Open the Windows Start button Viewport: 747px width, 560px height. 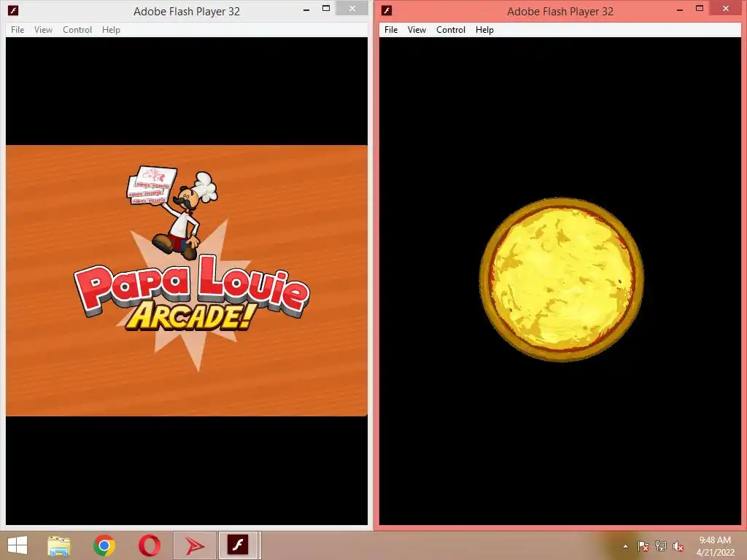(x=18, y=545)
